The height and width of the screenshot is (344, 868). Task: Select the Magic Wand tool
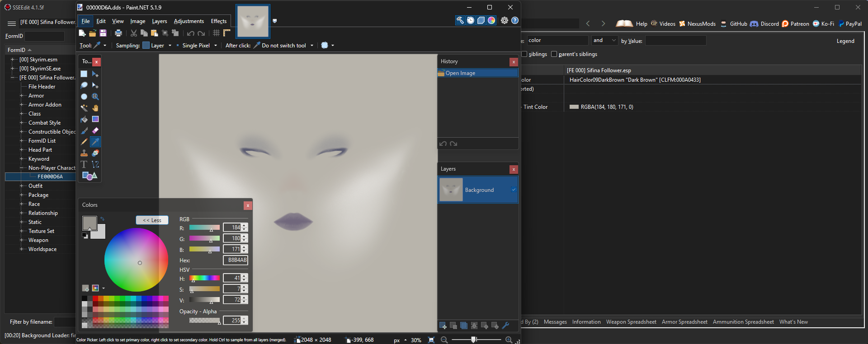click(x=84, y=108)
